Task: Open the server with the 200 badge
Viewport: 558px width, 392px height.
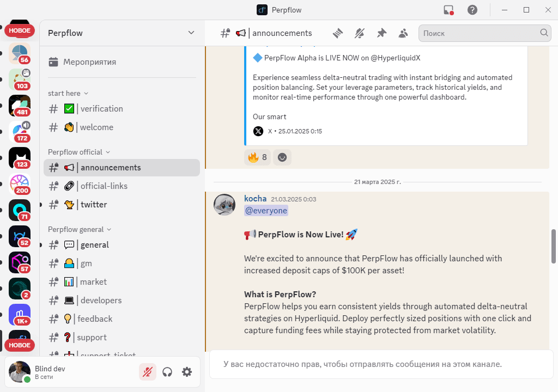Action: pyautogui.click(x=20, y=184)
